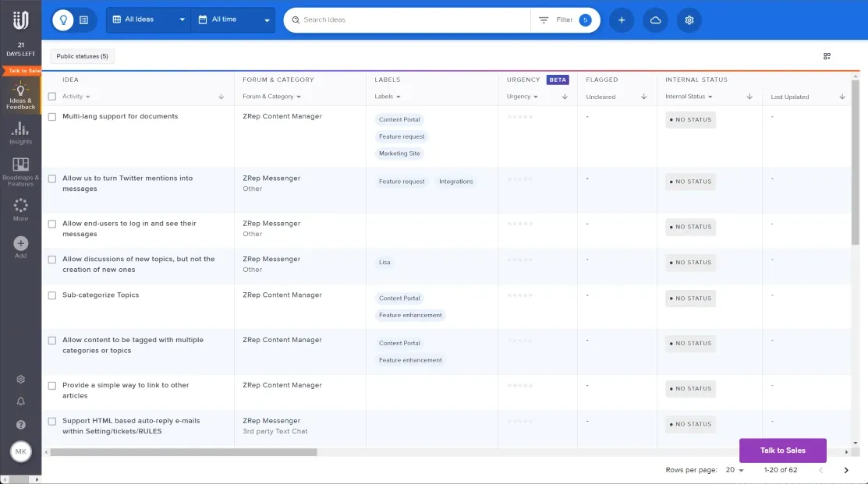Click 3rd party Text Chat category
The height and width of the screenshot is (484, 868).
pyautogui.click(x=275, y=432)
